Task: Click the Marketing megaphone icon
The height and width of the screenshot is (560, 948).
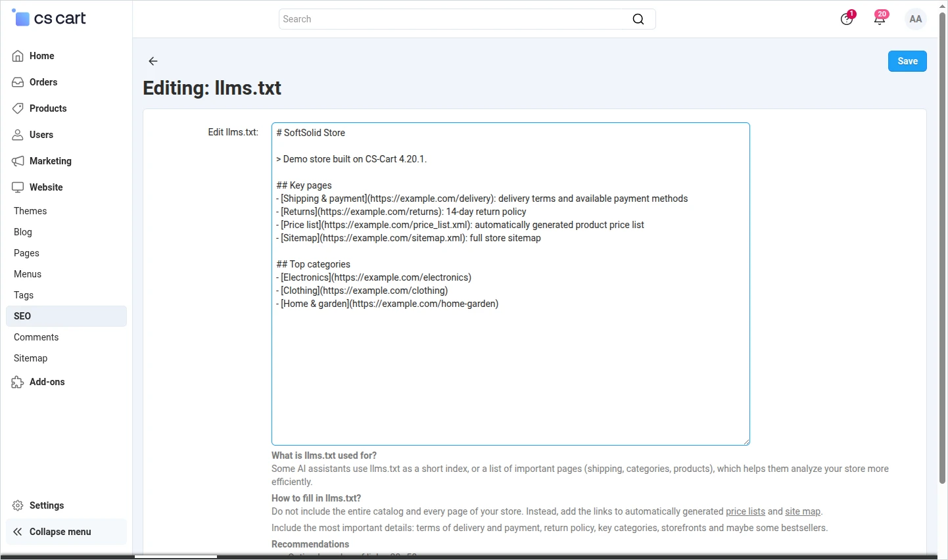Action: point(18,161)
